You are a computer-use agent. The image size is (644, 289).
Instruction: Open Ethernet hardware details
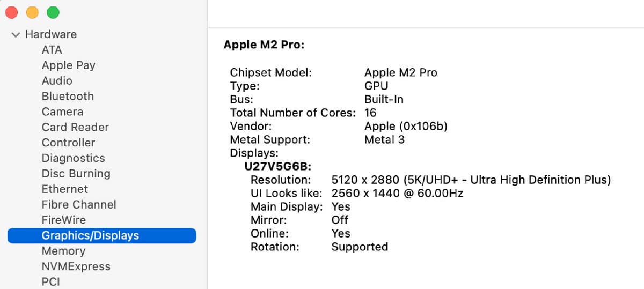65,189
